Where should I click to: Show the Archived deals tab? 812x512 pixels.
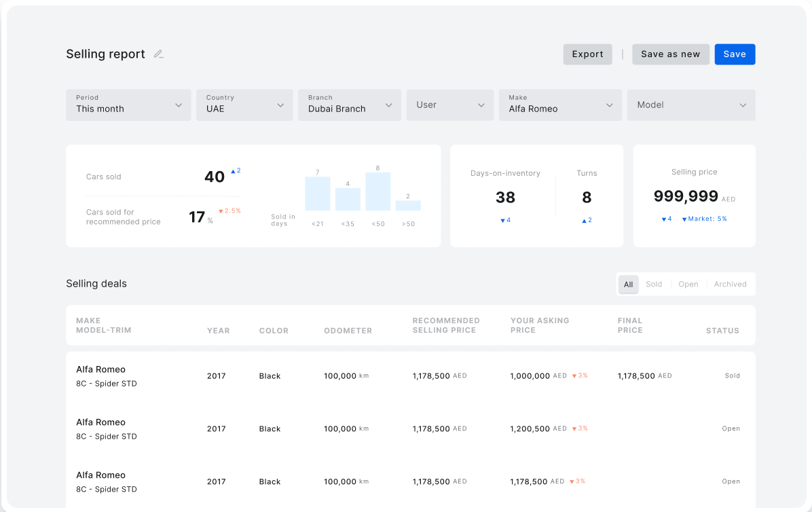730,285
